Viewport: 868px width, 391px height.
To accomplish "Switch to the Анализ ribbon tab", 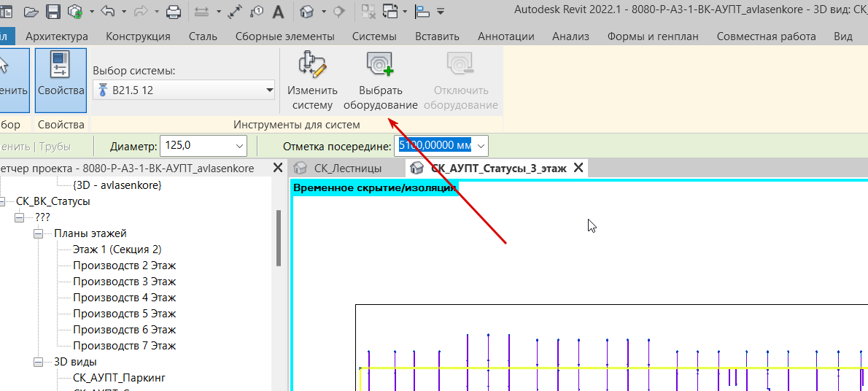I will tap(570, 36).
